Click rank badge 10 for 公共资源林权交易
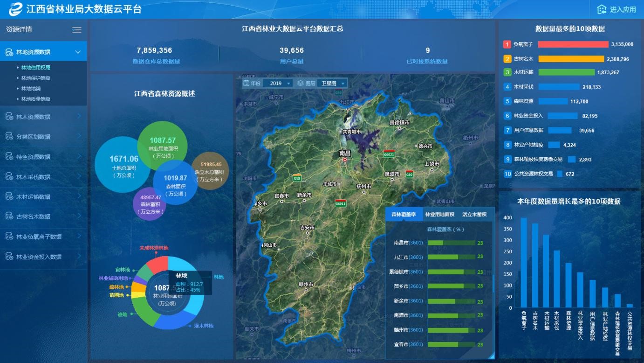This screenshot has height=363, width=644. click(x=507, y=174)
